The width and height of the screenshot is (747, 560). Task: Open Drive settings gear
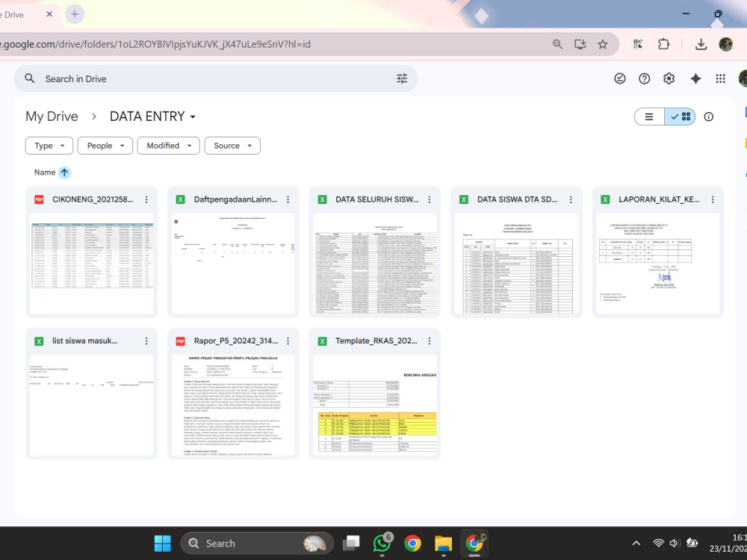(669, 78)
